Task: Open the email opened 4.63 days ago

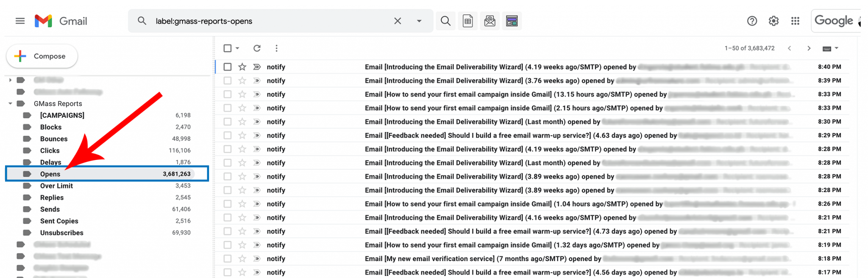Action: point(532,135)
